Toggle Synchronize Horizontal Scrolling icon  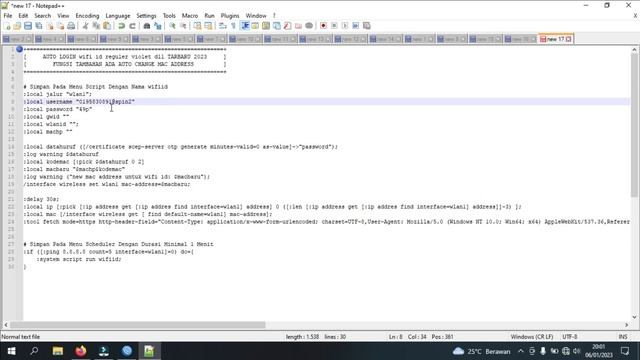click(209, 26)
